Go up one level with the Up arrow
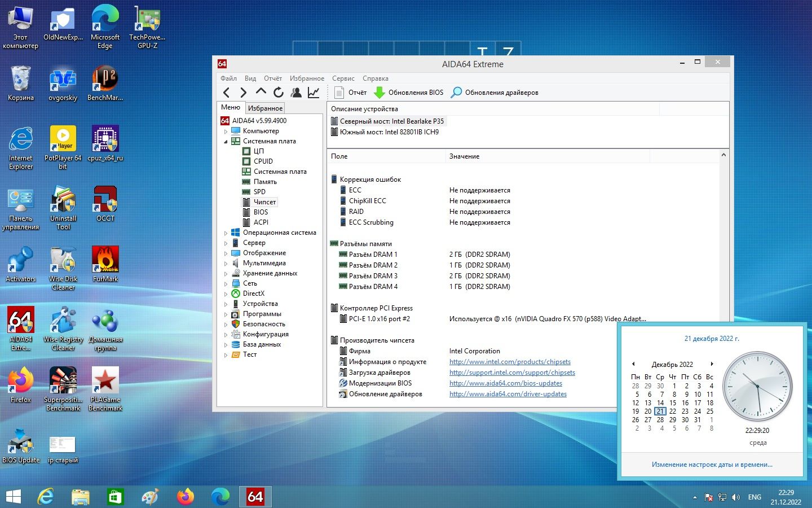Viewport: 812px width, 508px height. [261, 91]
